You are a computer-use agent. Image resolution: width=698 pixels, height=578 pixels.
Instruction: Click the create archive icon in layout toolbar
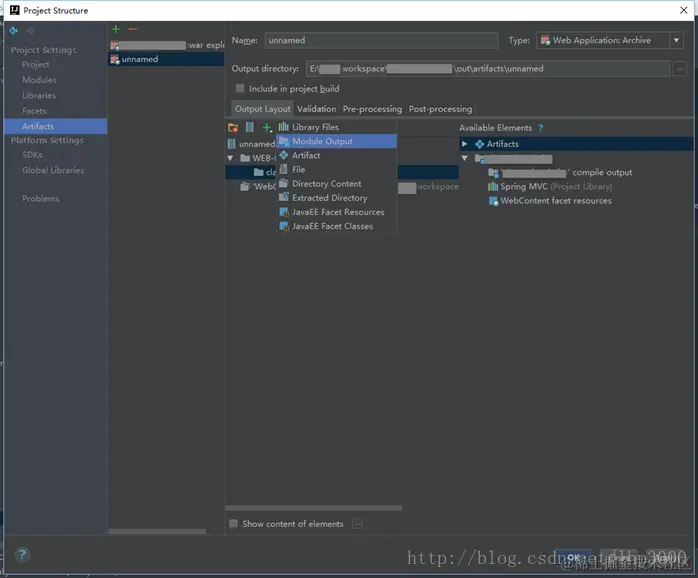249,127
